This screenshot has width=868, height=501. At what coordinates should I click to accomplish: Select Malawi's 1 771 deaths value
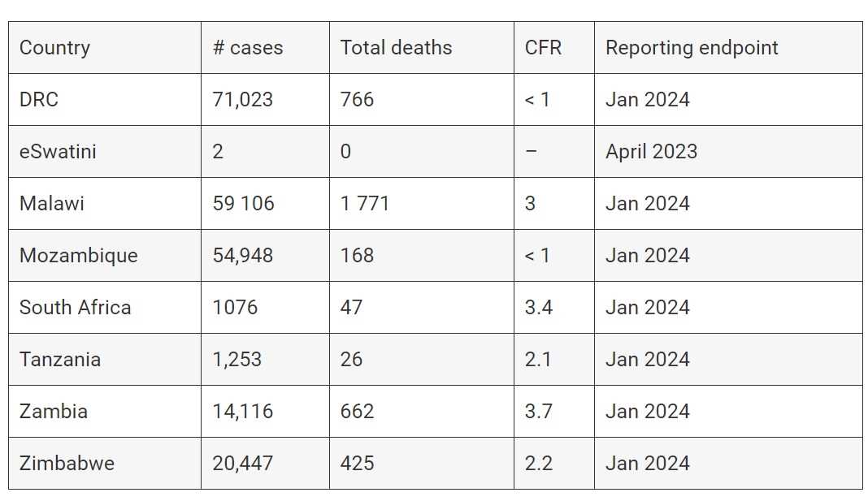365,204
